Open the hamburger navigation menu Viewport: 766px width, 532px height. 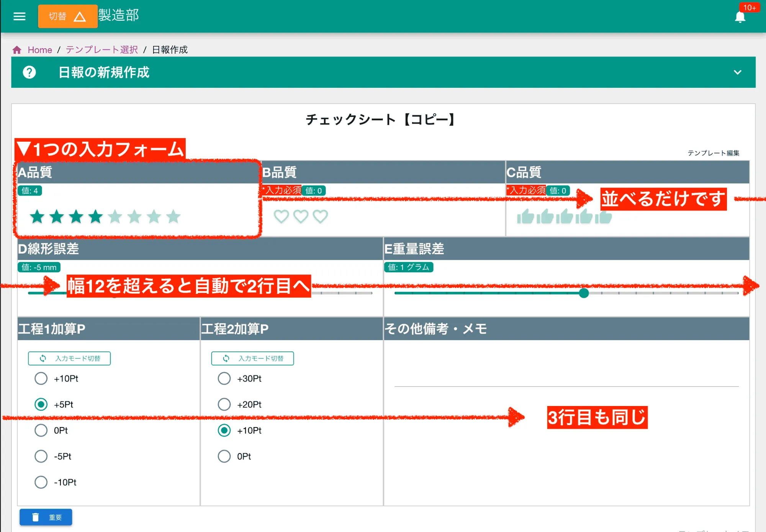19,16
